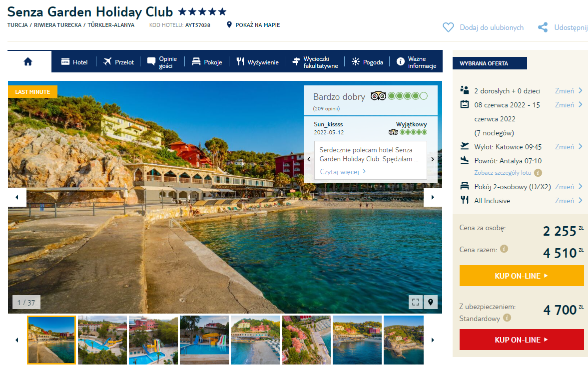The image size is (588, 367).
Task: Click info icon beside Zobacz szczegóły lotu
Action: click(538, 173)
